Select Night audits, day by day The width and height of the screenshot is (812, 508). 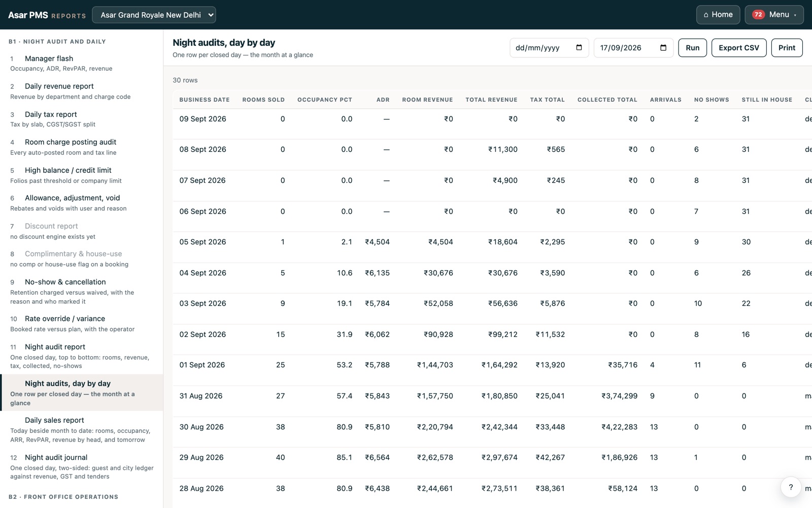[x=81, y=393]
